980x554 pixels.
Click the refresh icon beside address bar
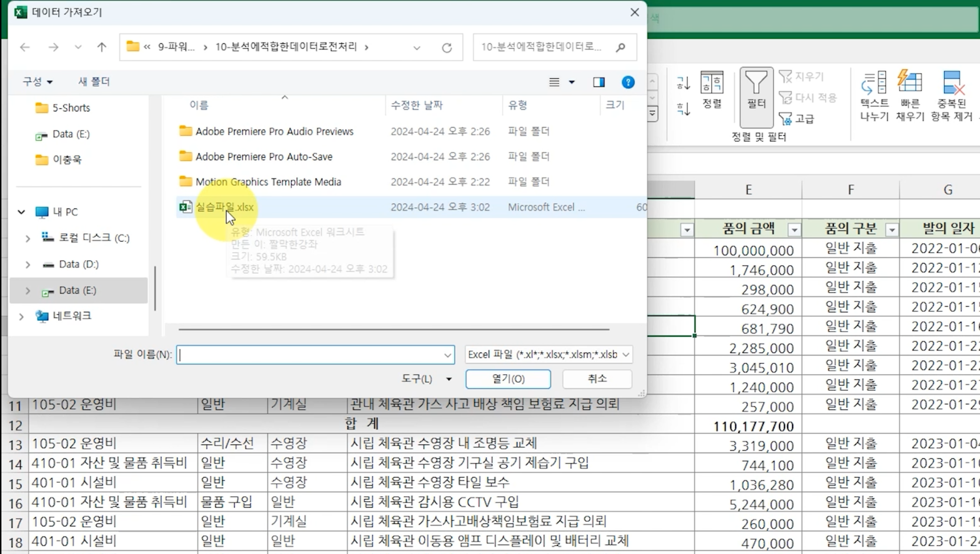(x=447, y=47)
